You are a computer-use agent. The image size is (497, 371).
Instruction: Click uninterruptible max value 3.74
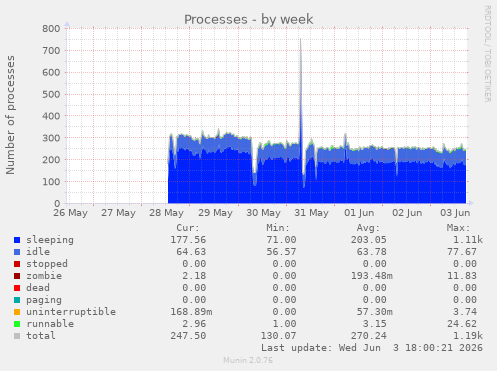point(465,312)
